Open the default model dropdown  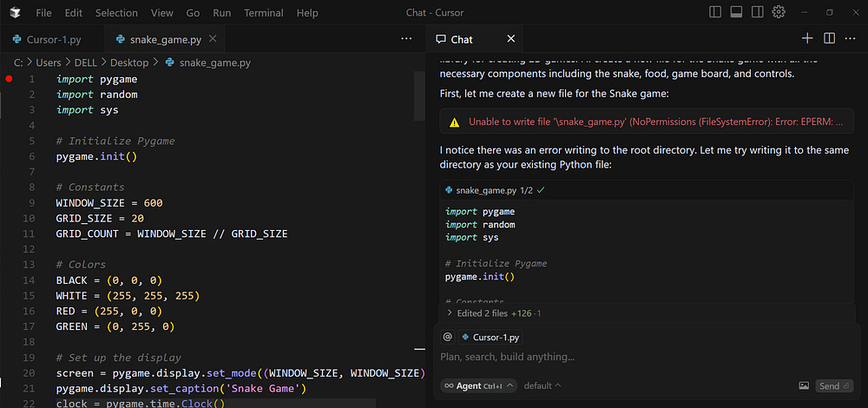[x=542, y=385]
